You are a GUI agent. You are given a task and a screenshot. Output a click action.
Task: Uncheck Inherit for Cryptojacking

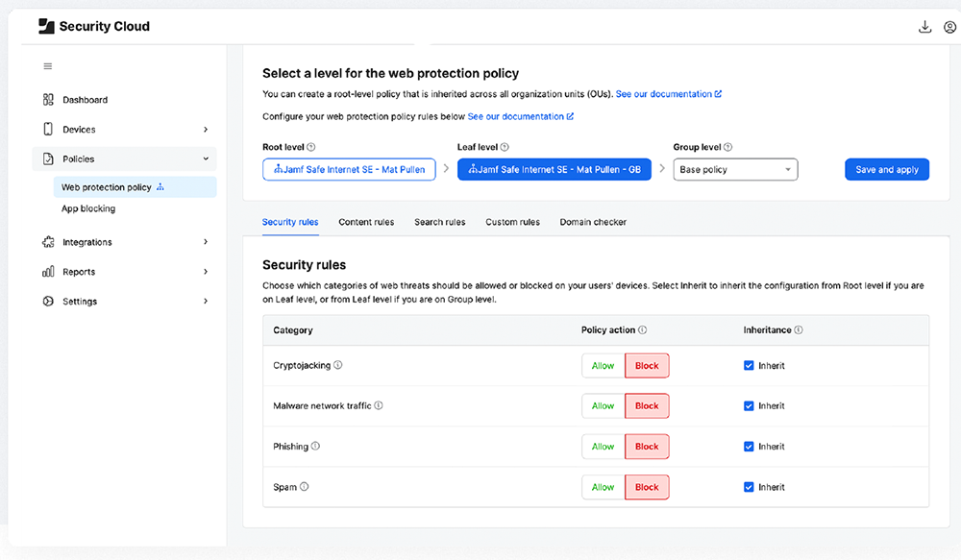tap(749, 366)
